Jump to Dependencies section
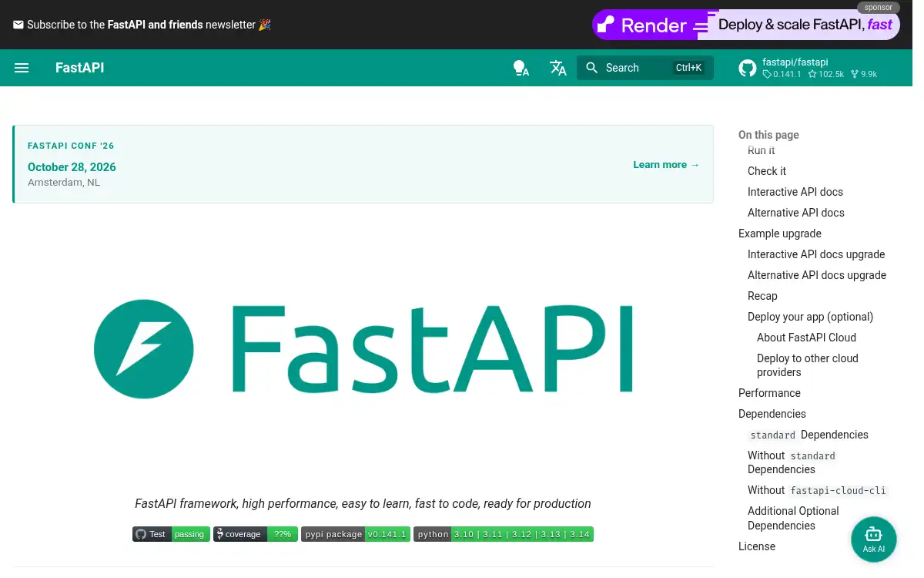Image resolution: width=924 pixels, height=578 pixels. 772,414
